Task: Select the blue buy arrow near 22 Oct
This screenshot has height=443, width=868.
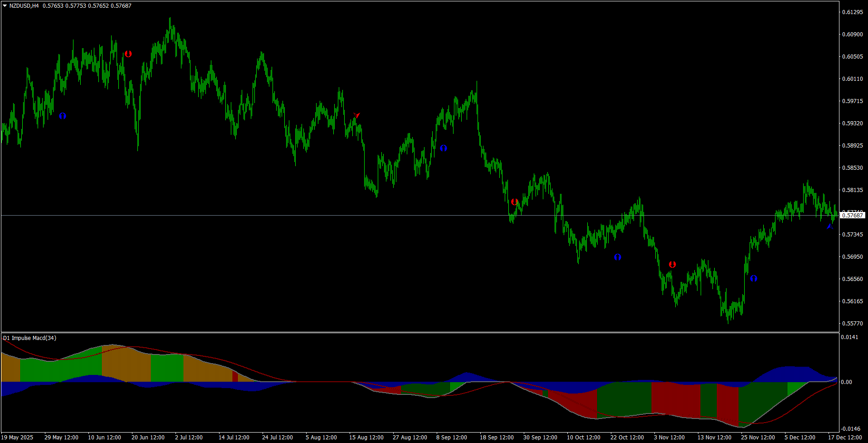Action: coord(618,257)
